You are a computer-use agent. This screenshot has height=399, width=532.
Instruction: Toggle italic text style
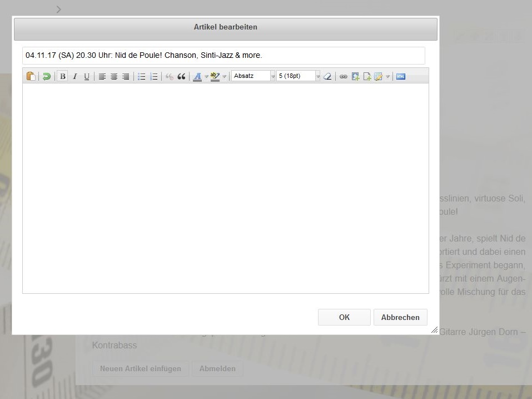coord(74,76)
